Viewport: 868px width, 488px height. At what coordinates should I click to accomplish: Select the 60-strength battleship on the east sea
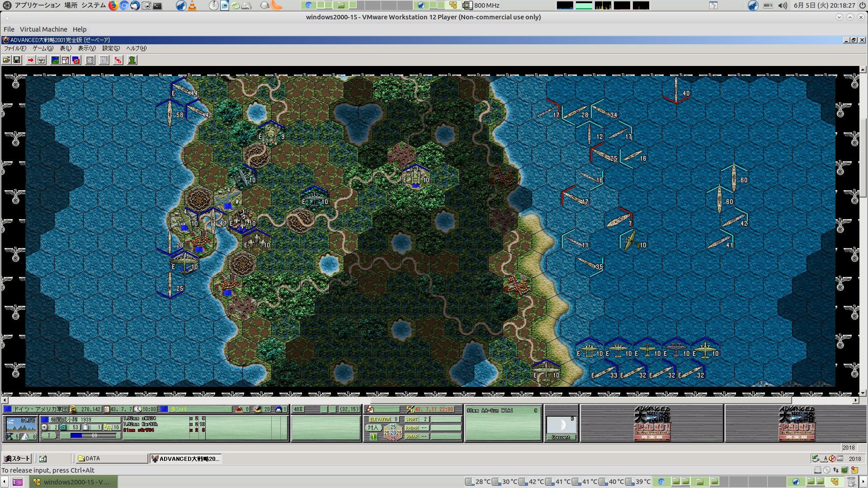[734, 179]
